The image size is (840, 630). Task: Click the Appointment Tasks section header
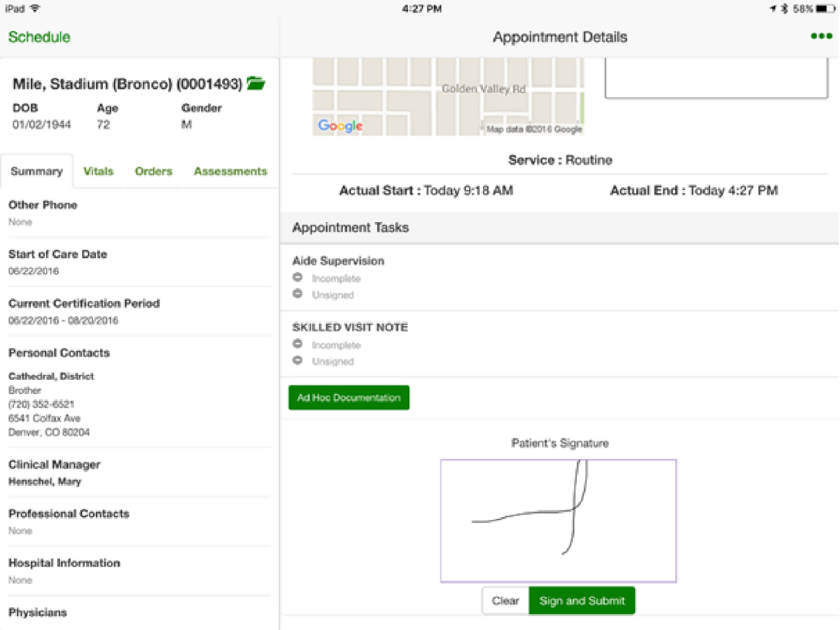(348, 228)
